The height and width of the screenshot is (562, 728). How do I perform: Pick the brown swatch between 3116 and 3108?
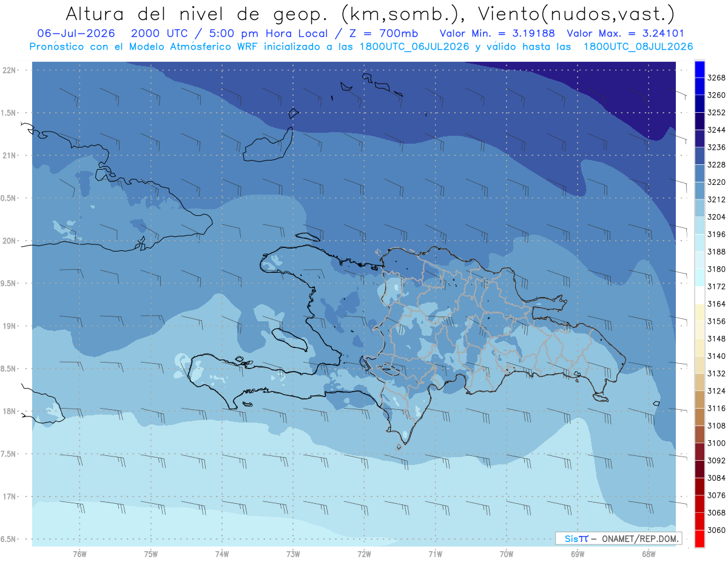699,417
